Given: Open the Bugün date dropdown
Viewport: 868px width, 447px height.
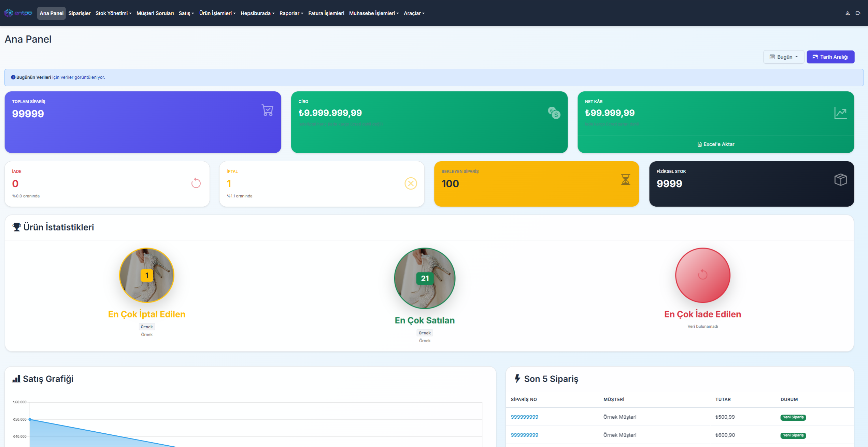Looking at the screenshot, I should tap(783, 57).
